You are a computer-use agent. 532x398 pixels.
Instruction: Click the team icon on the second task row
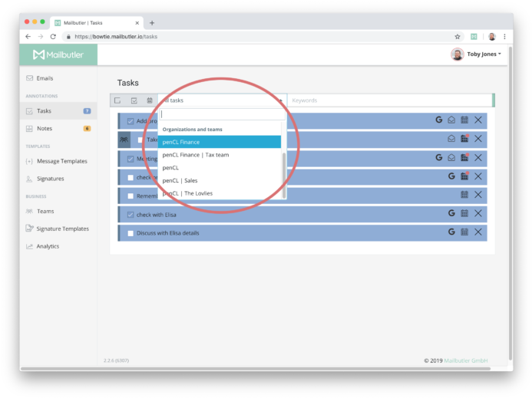124,140
